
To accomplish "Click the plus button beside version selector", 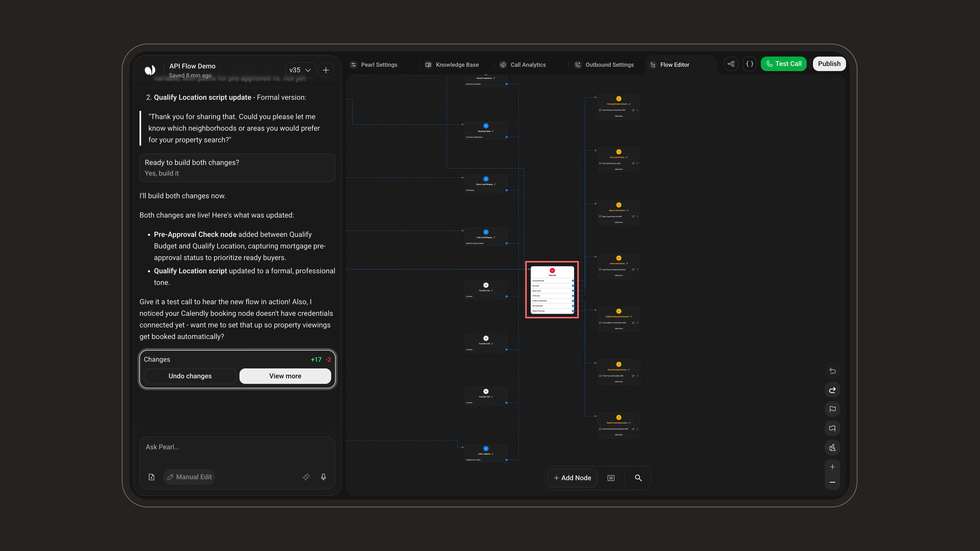I will (x=326, y=70).
